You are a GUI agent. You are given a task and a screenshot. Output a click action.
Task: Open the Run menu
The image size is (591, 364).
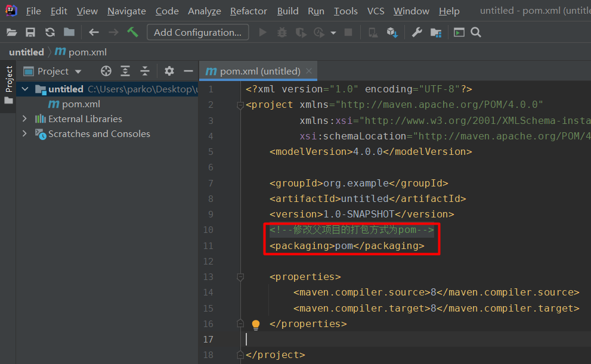coord(316,11)
